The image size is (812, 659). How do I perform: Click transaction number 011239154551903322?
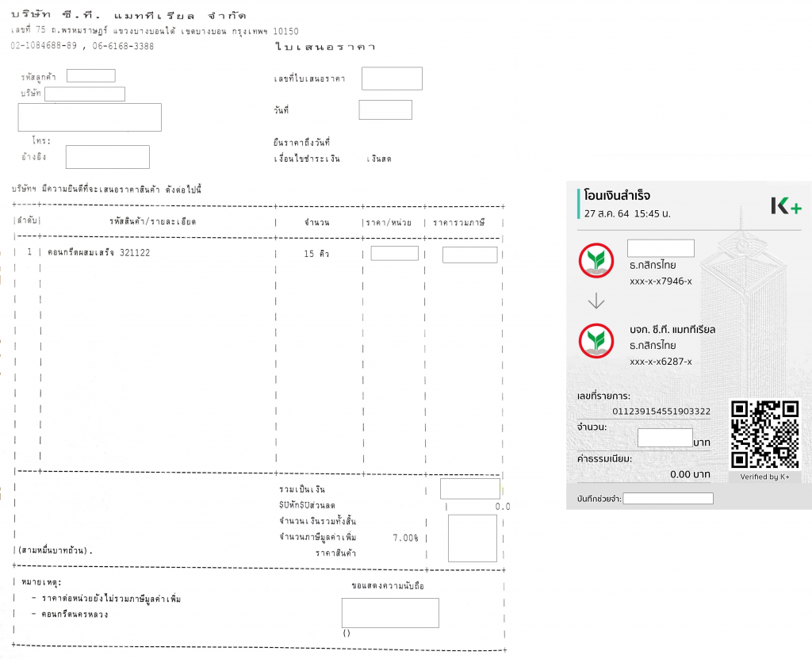click(661, 412)
